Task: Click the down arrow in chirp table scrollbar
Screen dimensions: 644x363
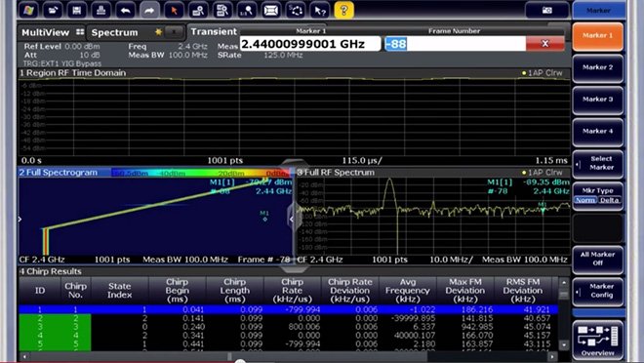Action: 564,345
